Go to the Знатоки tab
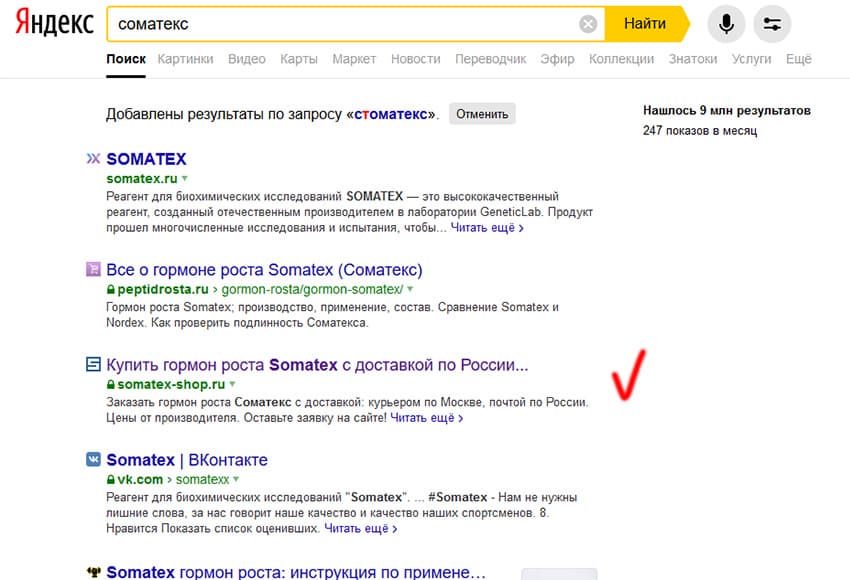The height and width of the screenshot is (580, 850). coord(693,59)
